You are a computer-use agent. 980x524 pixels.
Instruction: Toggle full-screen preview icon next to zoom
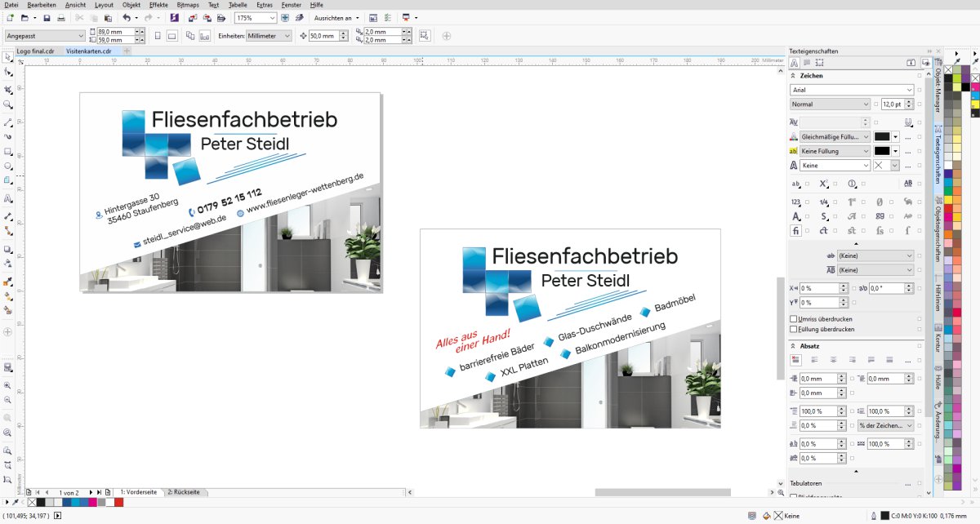(x=285, y=17)
